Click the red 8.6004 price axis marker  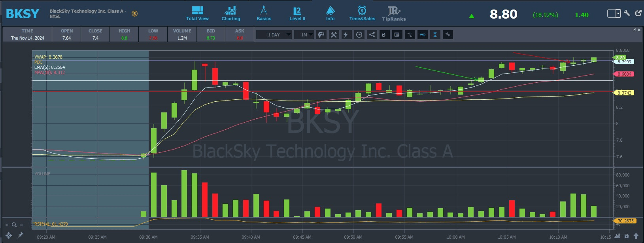[x=624, y=74]
